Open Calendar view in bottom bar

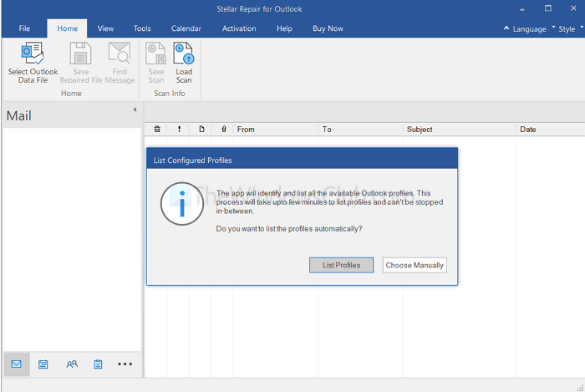point(43,364)
